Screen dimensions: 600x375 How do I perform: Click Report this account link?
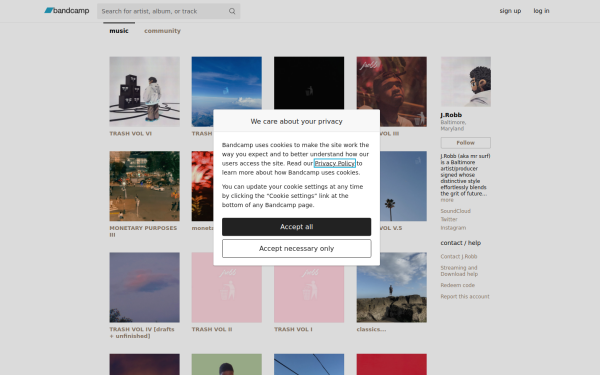[x=465, y=297]
